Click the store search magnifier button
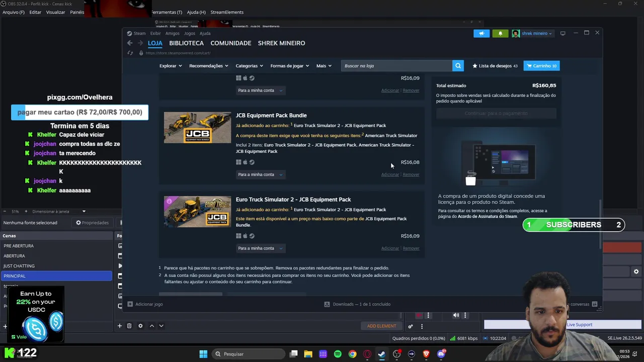This screenshot has width=644, height=362. coord(458,66)
